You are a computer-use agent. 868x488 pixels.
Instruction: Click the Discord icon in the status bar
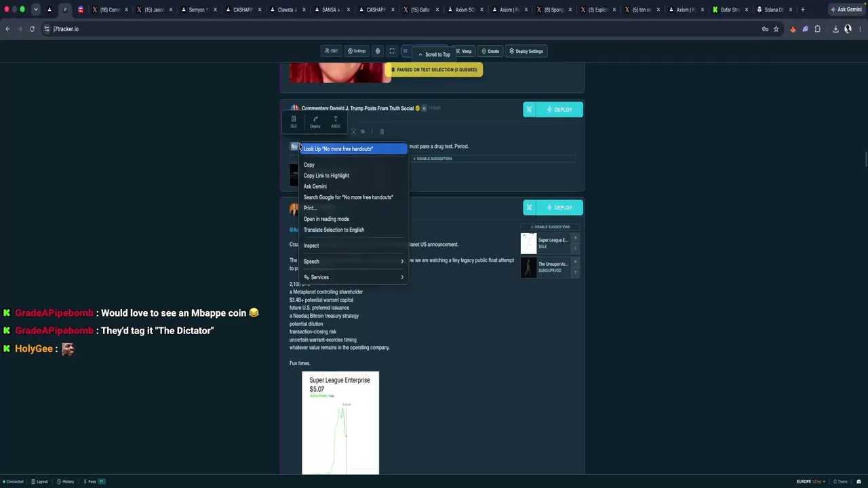[x=859, y=482]
